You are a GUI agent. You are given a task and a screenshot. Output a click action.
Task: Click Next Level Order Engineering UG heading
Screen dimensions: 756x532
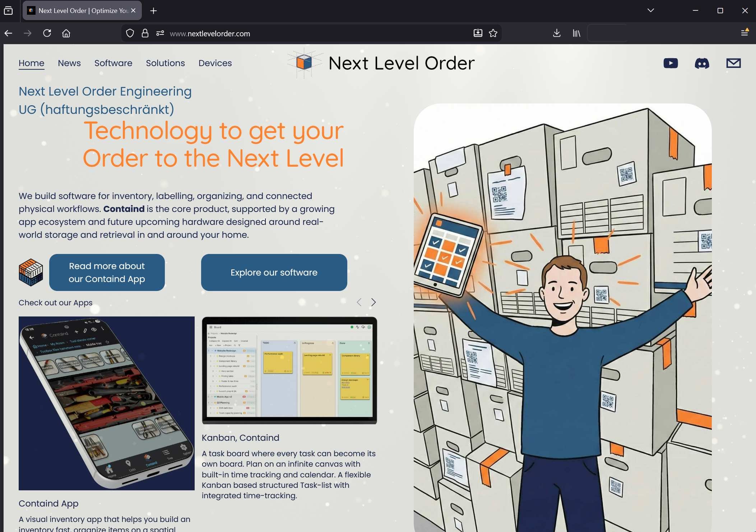coord(105,100)
